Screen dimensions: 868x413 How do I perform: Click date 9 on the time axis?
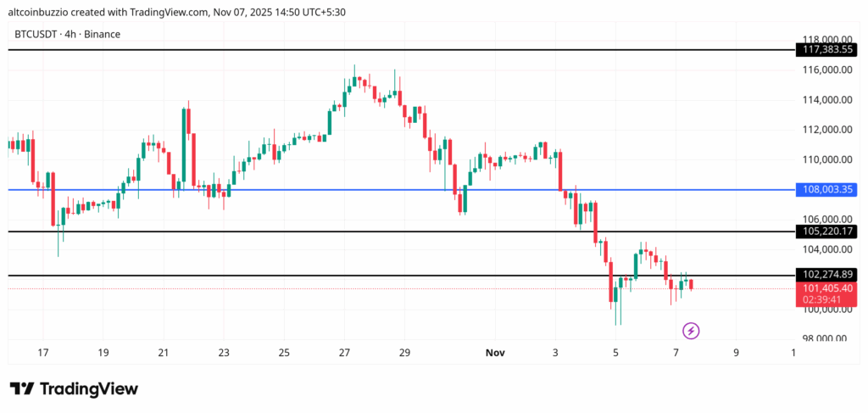click(737, 352)
